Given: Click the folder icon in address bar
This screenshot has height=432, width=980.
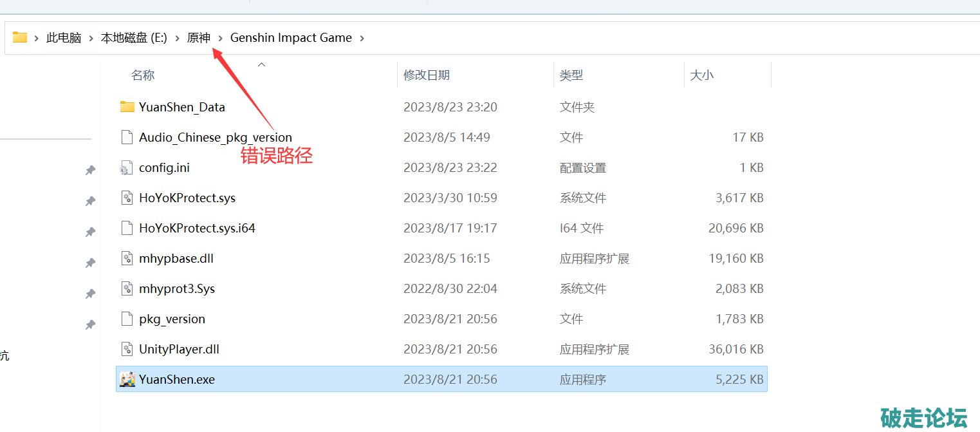Looking at the screenshot, I should pos(20,37).
